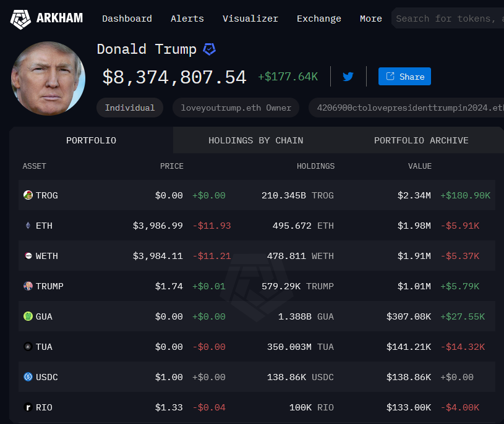This screenshot has width=504, height=424.
Task: Click the total balance $8,374,807.54
Action: coord(174,77)
